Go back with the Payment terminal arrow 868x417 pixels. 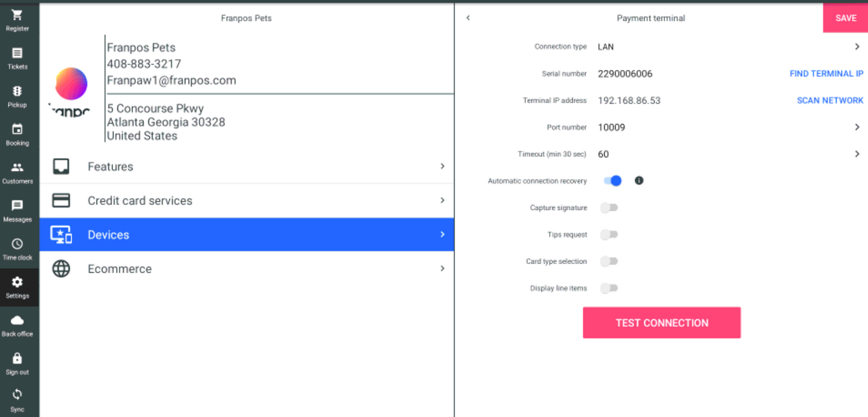click(468, 18)
